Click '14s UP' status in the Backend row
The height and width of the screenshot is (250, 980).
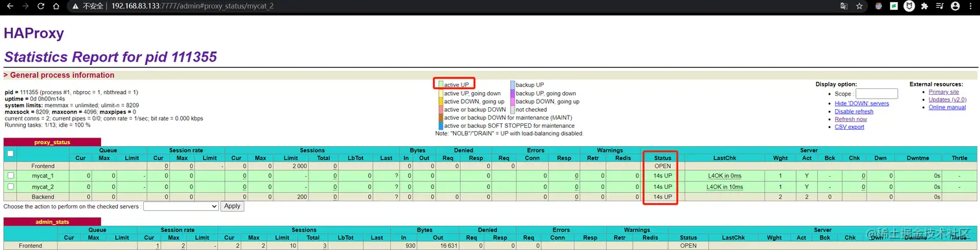point(662,196)
